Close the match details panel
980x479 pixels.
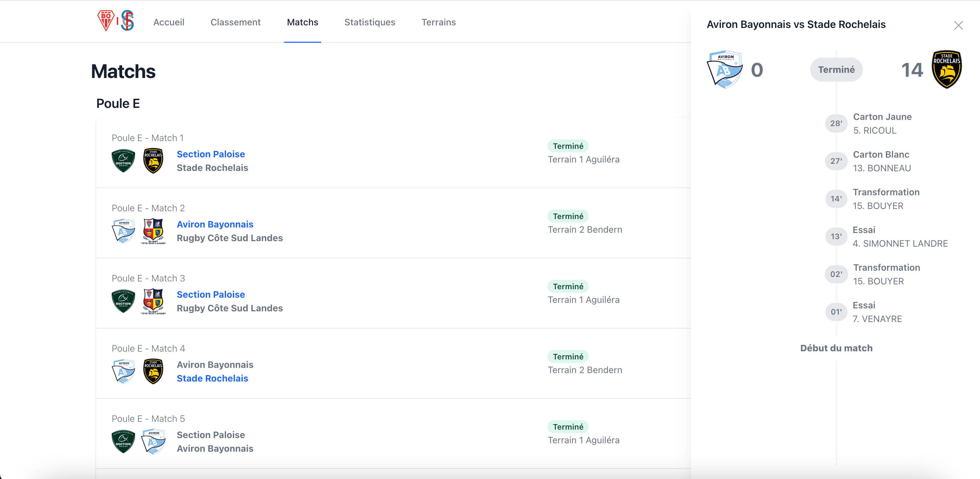pos(958,25)
